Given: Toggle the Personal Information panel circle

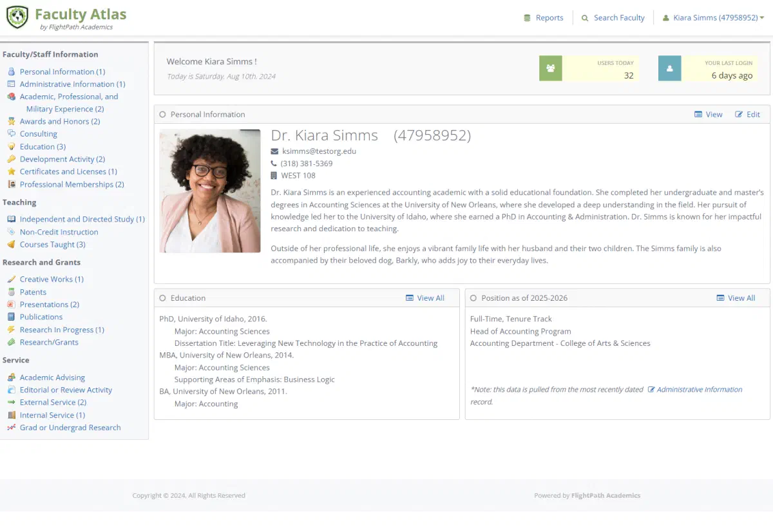Looking at the screenshot, I should (162, 114).
